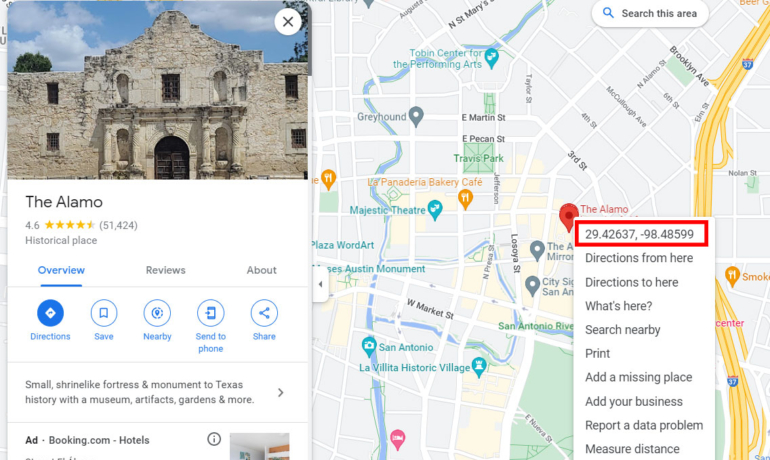Screen dimensions: 770x460
Task: Select Add a missing place
Action: 638,377
